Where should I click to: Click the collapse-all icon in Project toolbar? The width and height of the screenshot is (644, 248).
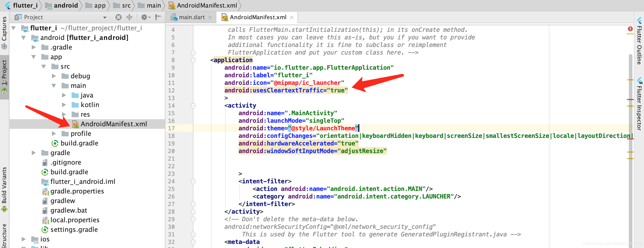coord(129,17)
